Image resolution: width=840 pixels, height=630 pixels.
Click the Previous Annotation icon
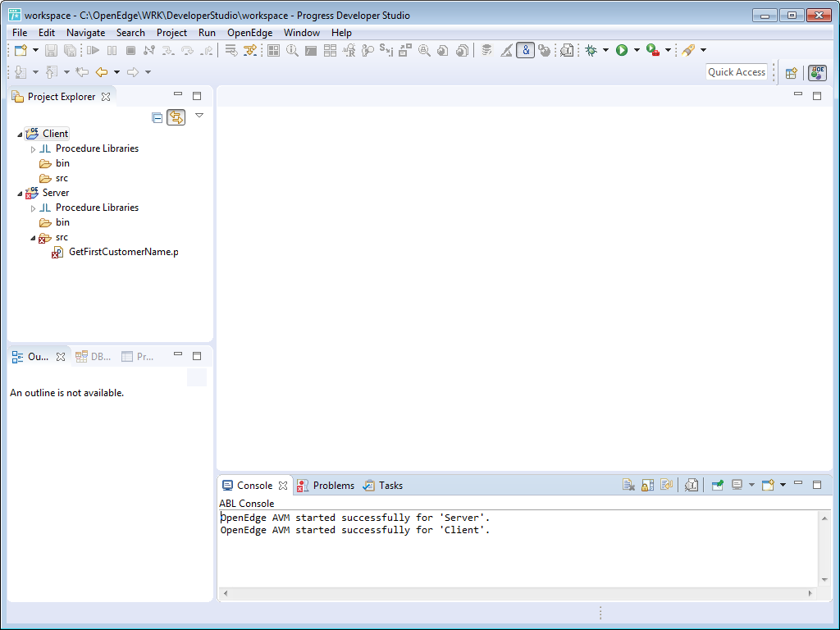(52, 72)
